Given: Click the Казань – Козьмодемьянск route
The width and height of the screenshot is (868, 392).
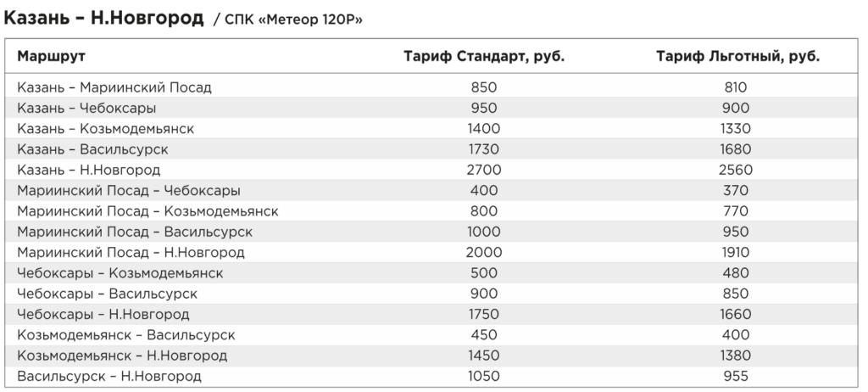Looking at the screenshot, I should click(106, 129).
